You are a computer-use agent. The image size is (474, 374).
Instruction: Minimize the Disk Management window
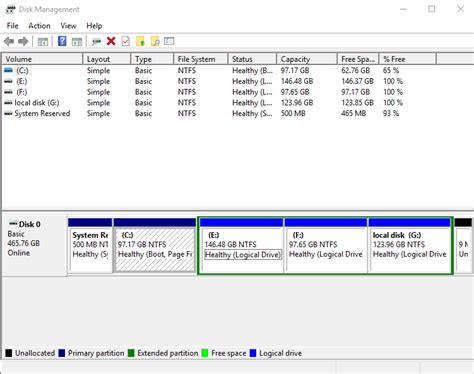point(403,9)
